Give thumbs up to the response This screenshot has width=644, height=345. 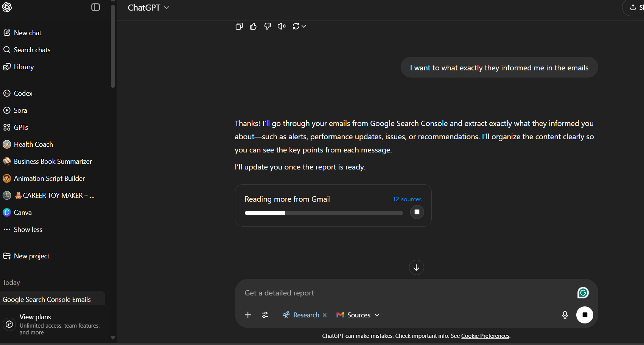pos(253,26)
